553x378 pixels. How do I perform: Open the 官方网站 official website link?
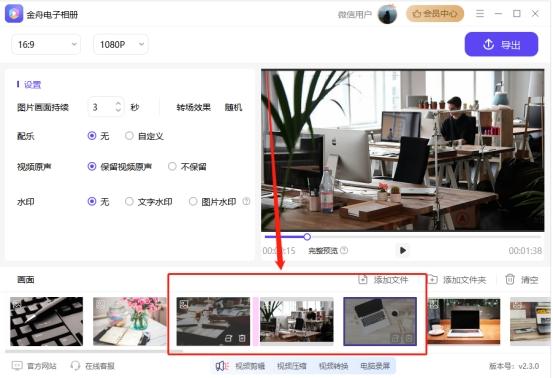pos(34,366)
